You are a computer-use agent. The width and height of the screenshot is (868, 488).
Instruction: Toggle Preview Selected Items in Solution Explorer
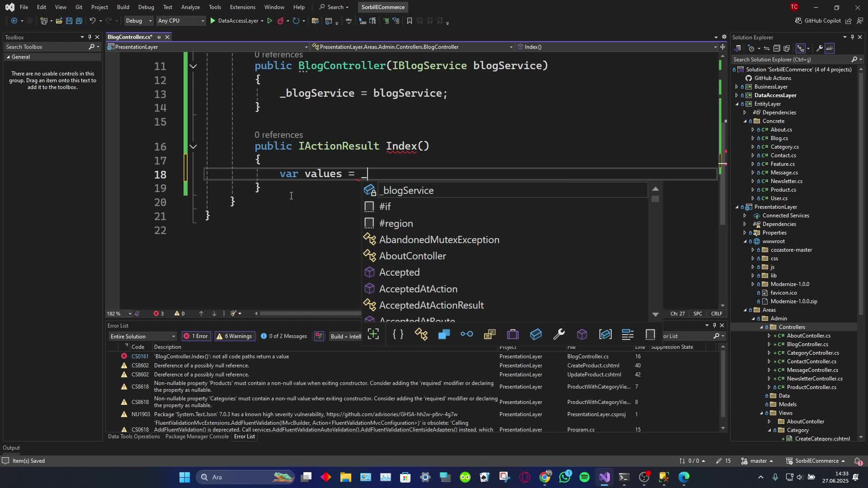pyautogui.click(x=830, y=48)
